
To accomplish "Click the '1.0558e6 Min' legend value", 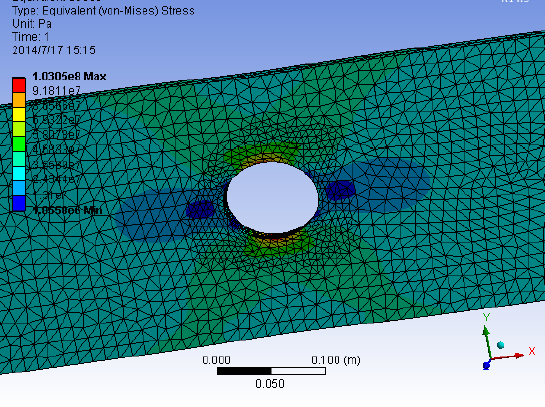I will coord(67,210).
